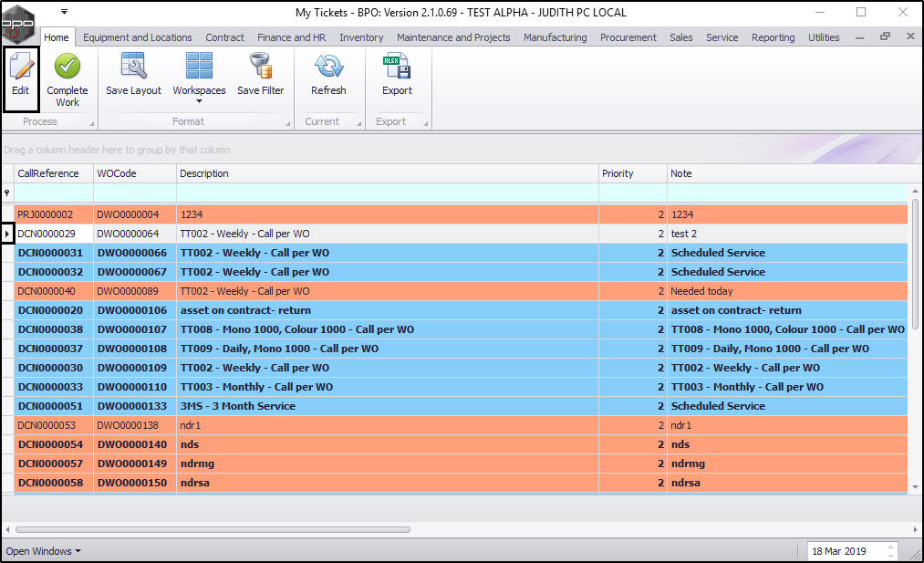This screenshot has width=924, height=563.
Task: Open the quick access toolbar dropdown arrow
Action: pos(64,12)
